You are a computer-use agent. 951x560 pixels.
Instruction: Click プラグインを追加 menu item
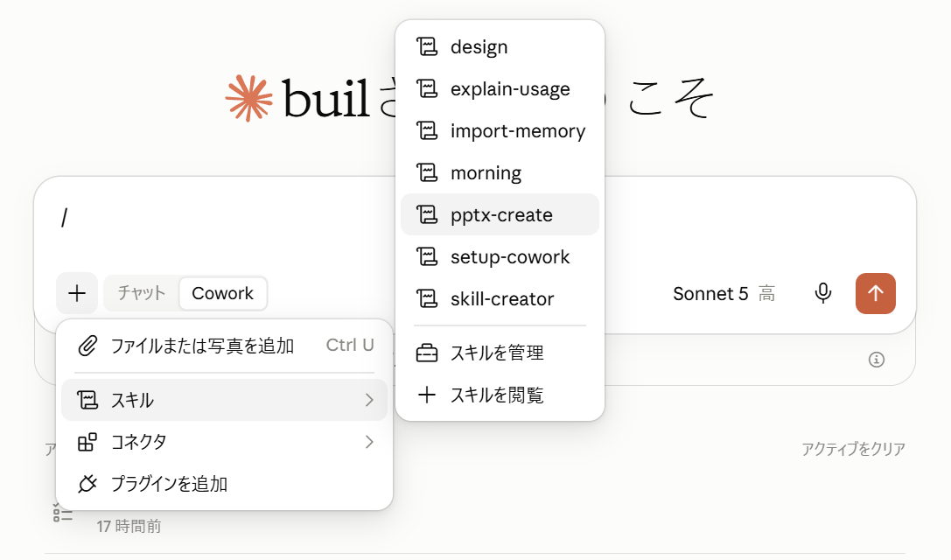(224, 484)
